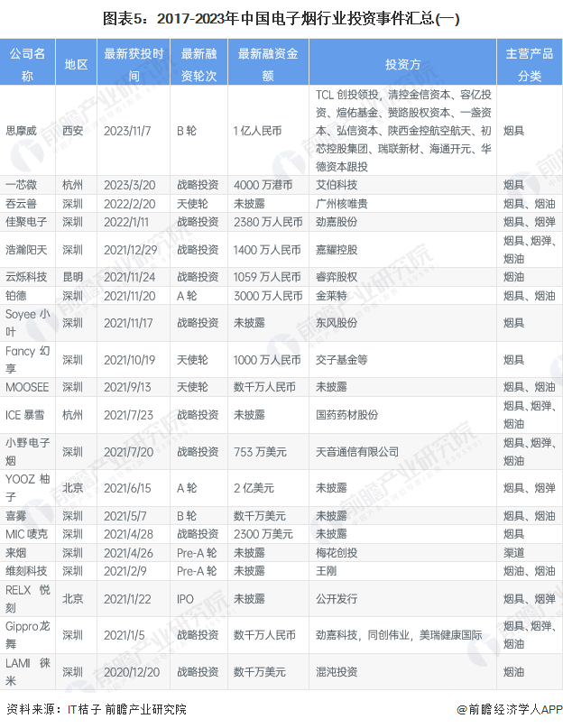The image size is (563, 728).
Task: Click company name 喜雾
Action: pyautogui.click(x=16, y=516)
